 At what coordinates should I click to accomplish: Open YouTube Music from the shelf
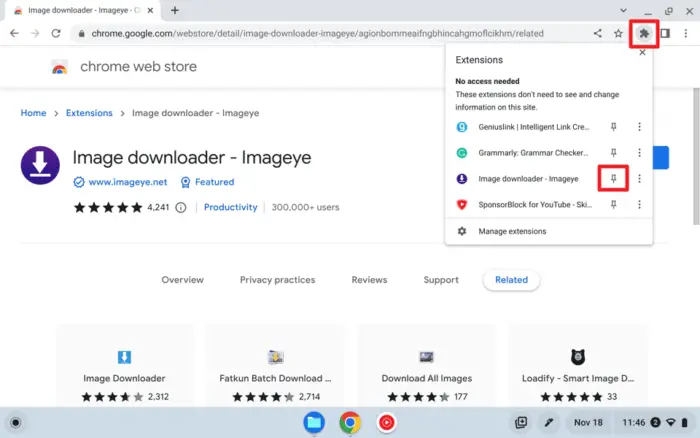(386, 422)
